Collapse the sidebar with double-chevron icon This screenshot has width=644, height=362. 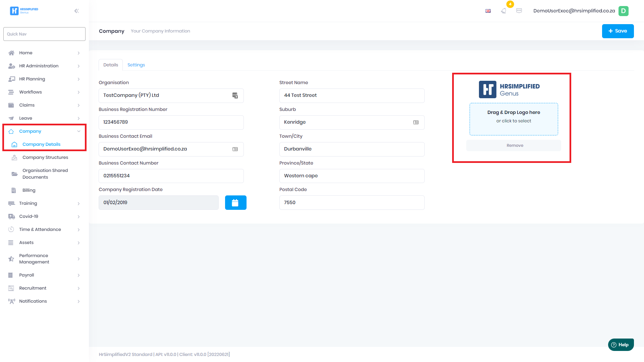(76, 11)
